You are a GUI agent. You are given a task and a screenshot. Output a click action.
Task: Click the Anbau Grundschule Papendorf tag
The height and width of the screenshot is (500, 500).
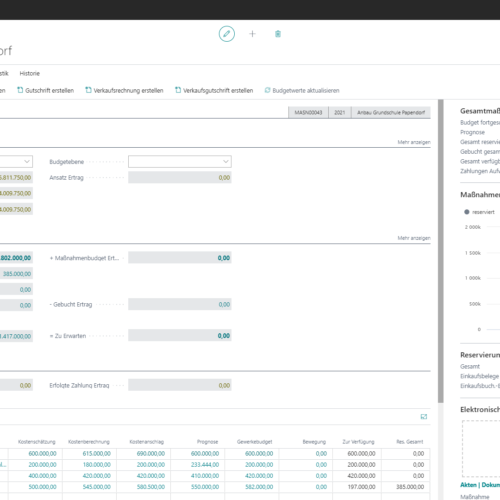(x=391, y=113)
